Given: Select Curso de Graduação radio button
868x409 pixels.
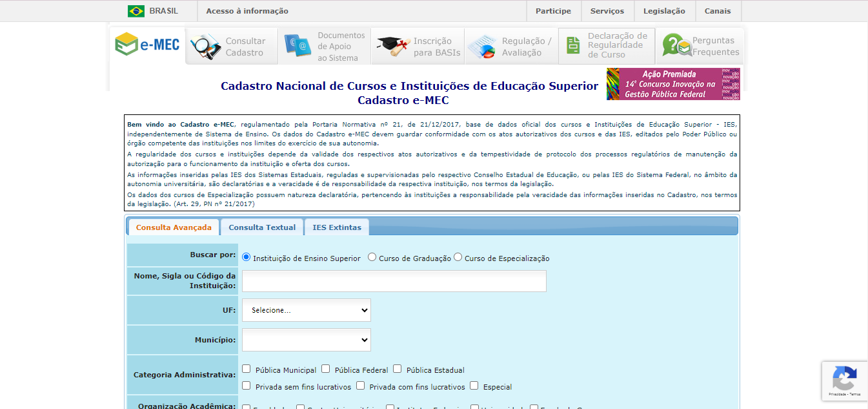Looking at the screenshot, I should click(372, 257).
